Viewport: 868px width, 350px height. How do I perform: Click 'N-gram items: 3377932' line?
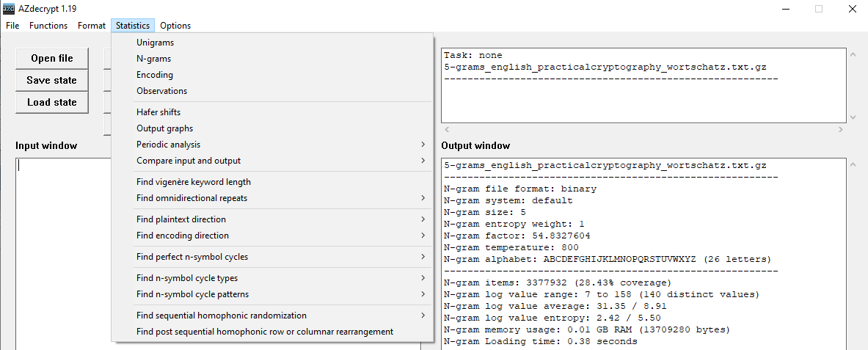click(x=558, y=283)
